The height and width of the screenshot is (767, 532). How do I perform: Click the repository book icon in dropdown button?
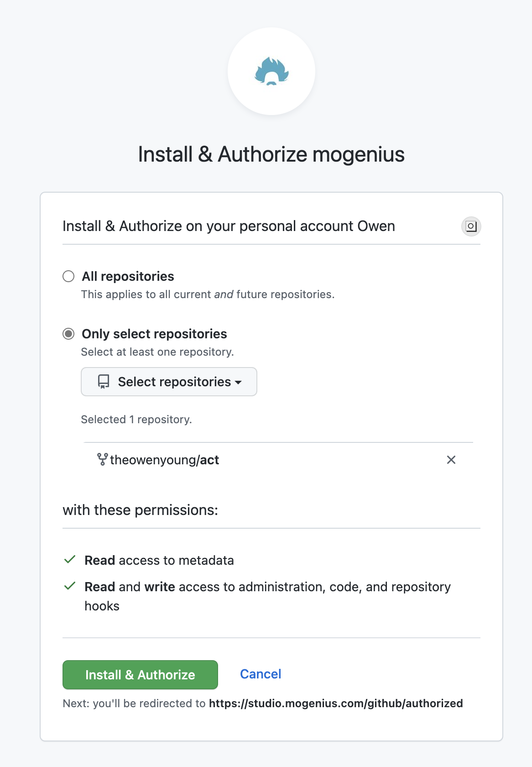104,382
